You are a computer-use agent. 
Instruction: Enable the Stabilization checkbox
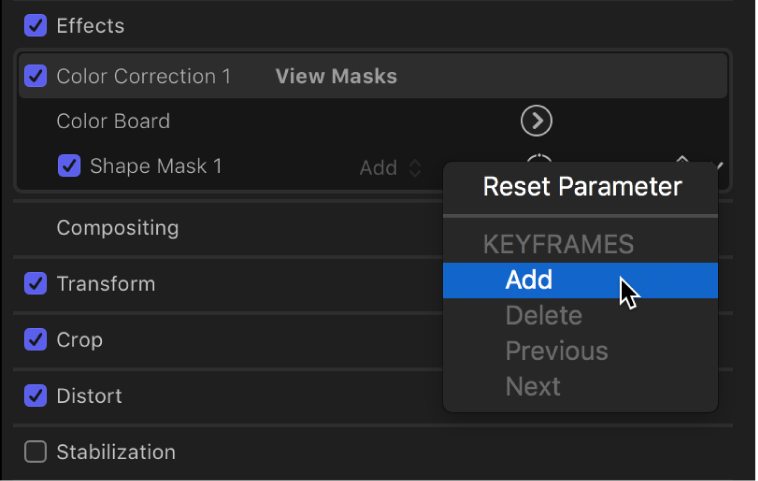[36, 452]
